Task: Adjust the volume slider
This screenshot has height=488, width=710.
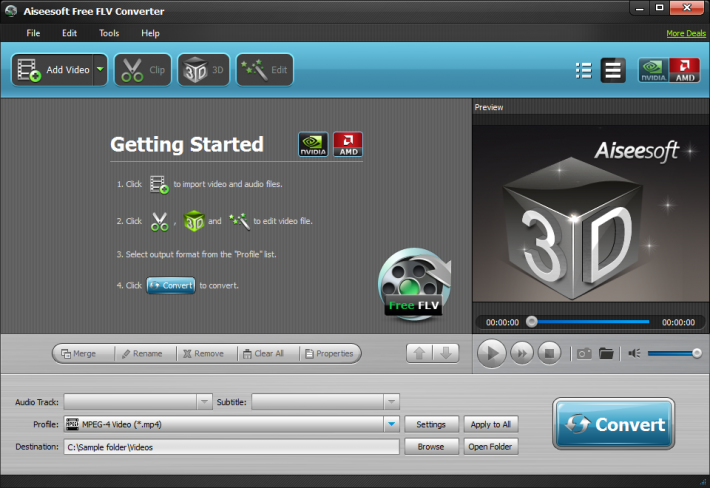Action: click(674, 353)
